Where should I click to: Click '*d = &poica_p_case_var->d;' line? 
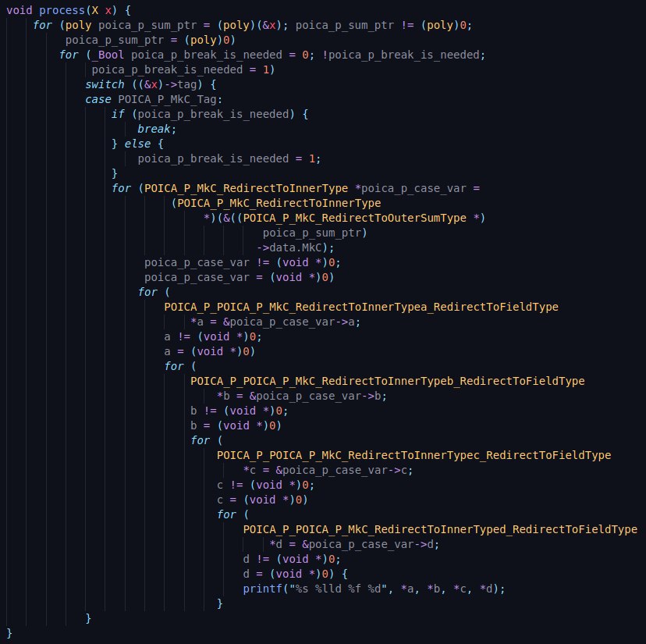(355, 545)
